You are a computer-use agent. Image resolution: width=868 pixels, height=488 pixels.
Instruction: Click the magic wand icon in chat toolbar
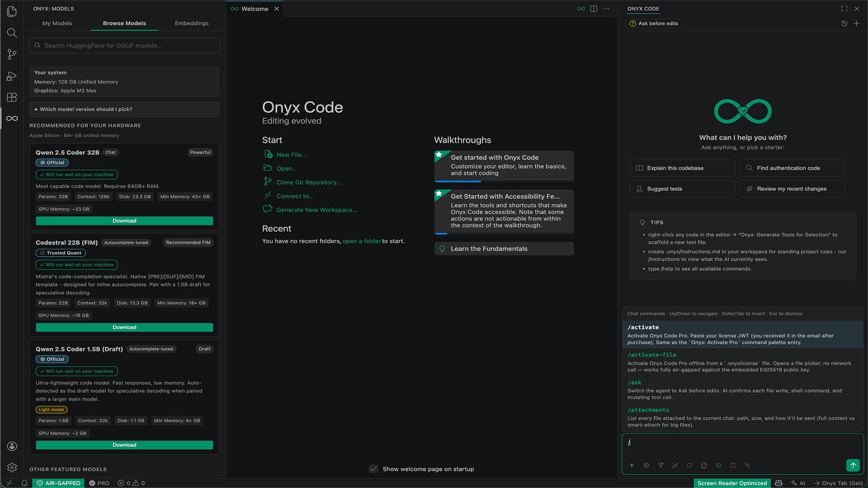tap(675, 465)
